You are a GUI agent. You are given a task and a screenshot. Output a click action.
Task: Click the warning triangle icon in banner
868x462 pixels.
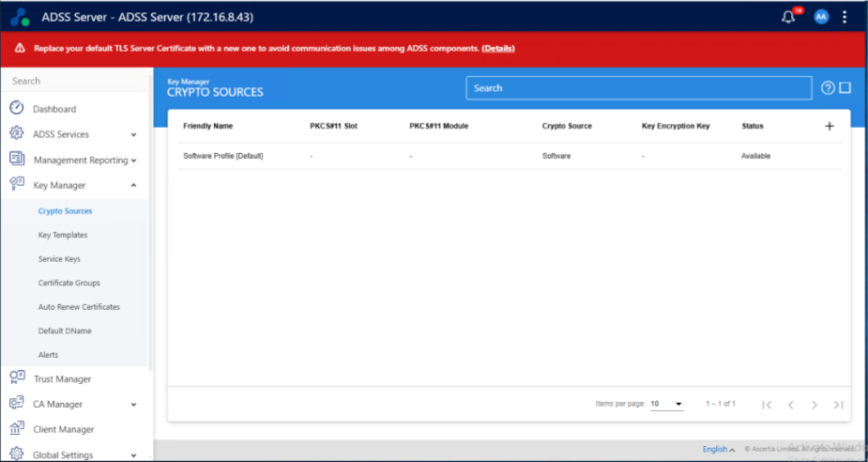[x=20, y=48]
